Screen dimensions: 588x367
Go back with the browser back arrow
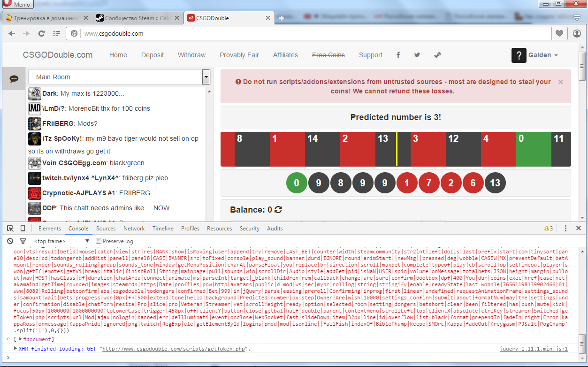(12, 34)
